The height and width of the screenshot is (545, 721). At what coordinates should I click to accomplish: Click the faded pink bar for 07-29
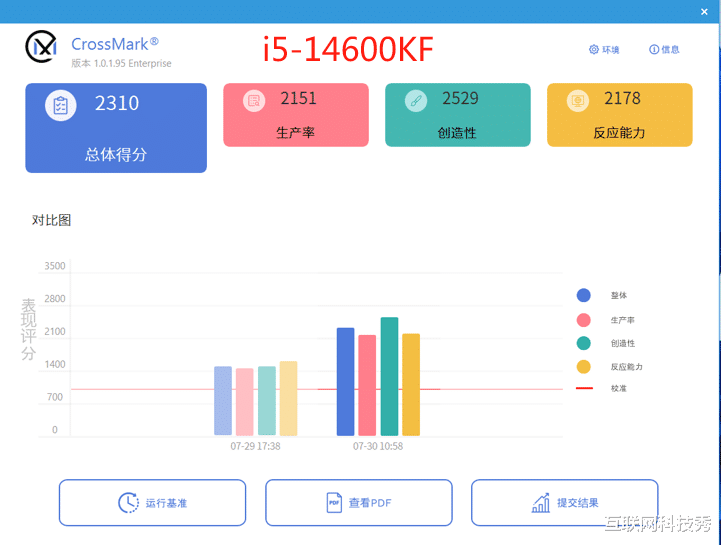[x=245, y=402]
